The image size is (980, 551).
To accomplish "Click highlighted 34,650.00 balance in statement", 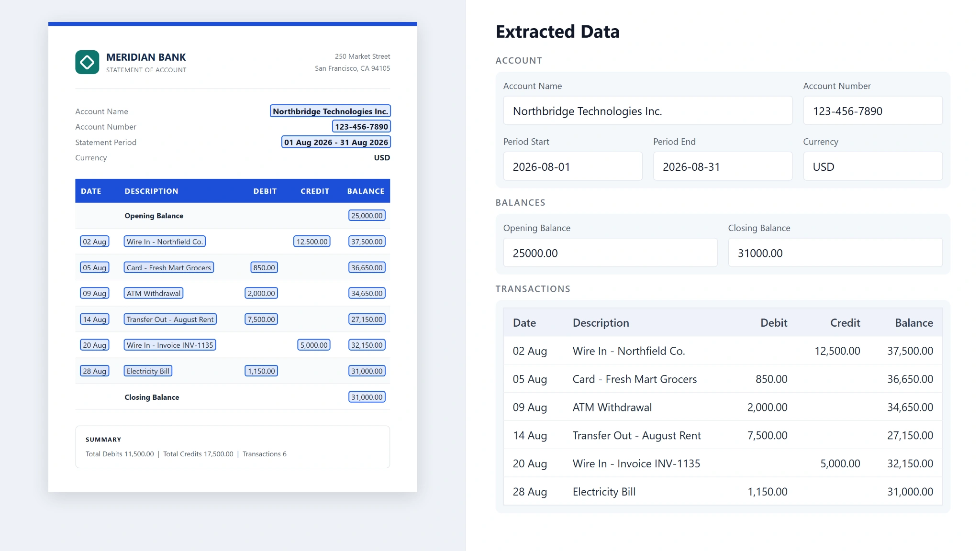I will [367, 293].
